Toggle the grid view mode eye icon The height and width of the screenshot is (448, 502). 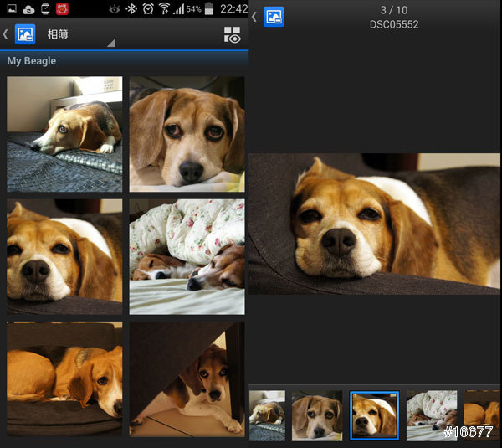pyautogui.click(x=232, y=35)
